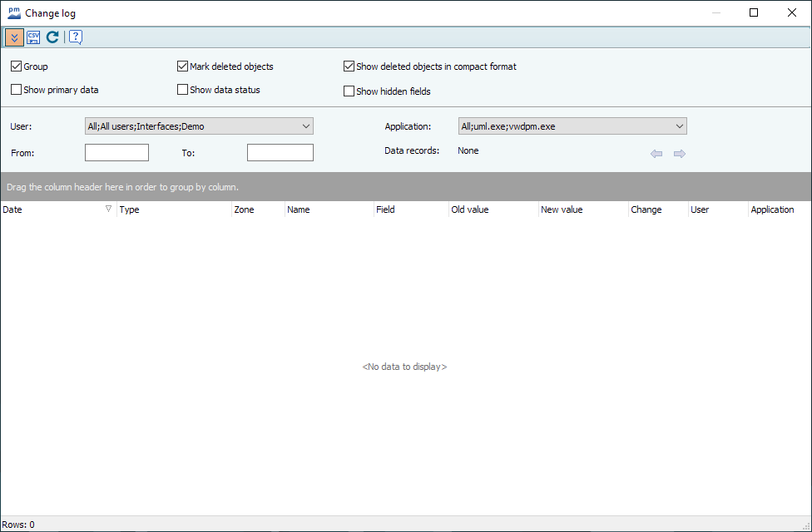Sort by the Old value column header
The height and width of the screenshot is (532, 812).
click(491, 209)
